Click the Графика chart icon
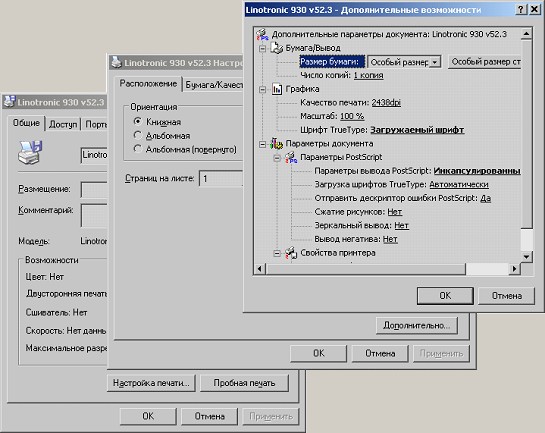Viewport: 545px width, 433px height. click(x=277, y=89)
